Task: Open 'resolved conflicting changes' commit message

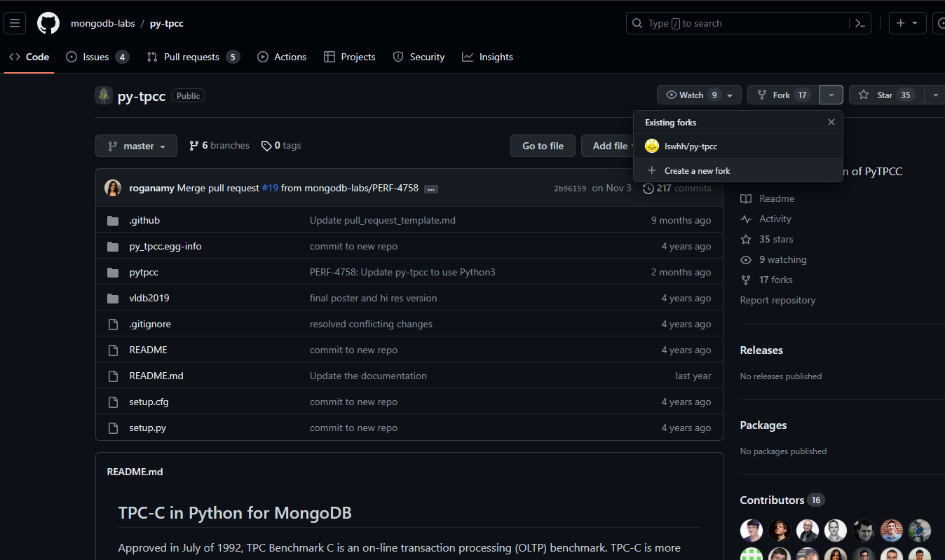Action: click(x=371, y=324)
